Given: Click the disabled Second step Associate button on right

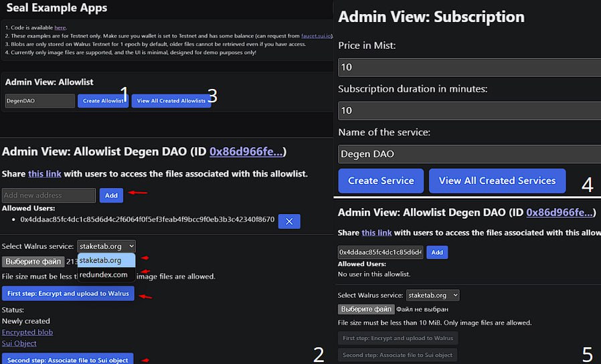Looking at the screenshot, I should 398,355.
